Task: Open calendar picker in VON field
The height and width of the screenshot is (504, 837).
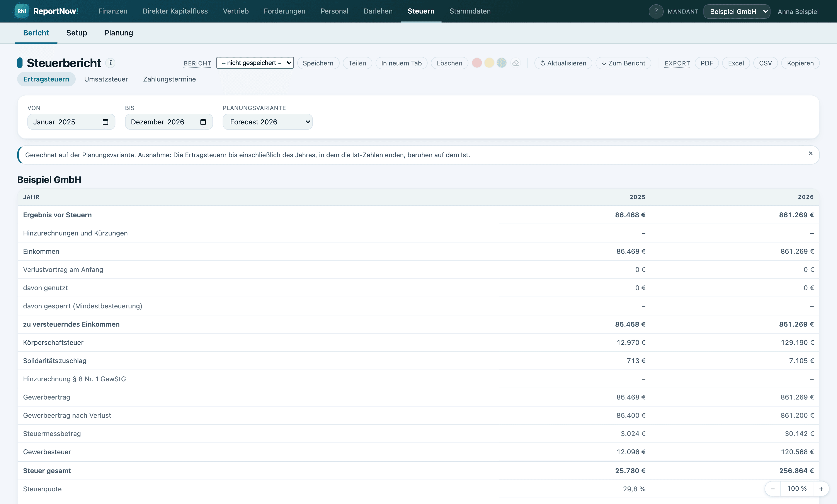Action: tap(105, 122)
